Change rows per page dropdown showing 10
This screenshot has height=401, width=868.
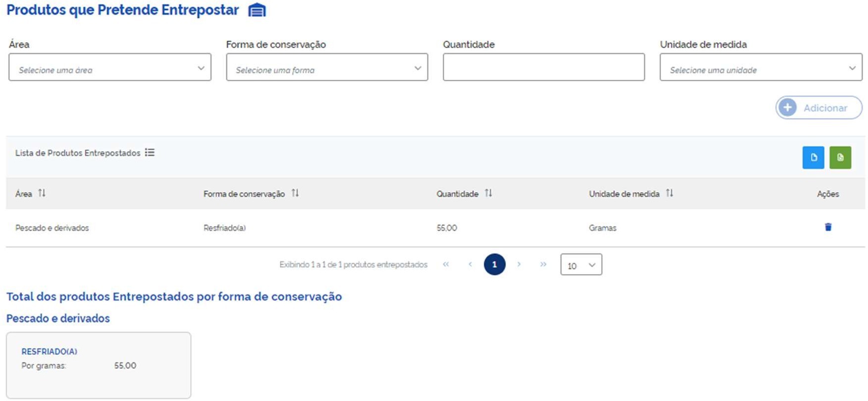coord(581,265)
